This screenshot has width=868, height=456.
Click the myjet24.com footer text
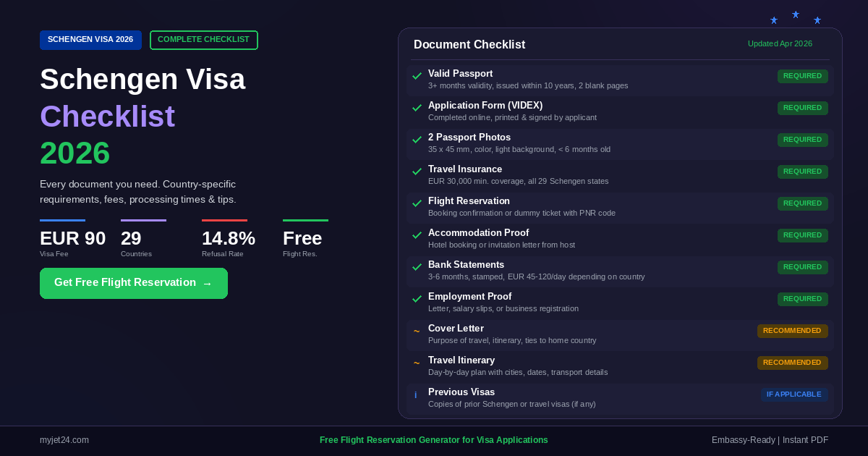tap(64, 439)
